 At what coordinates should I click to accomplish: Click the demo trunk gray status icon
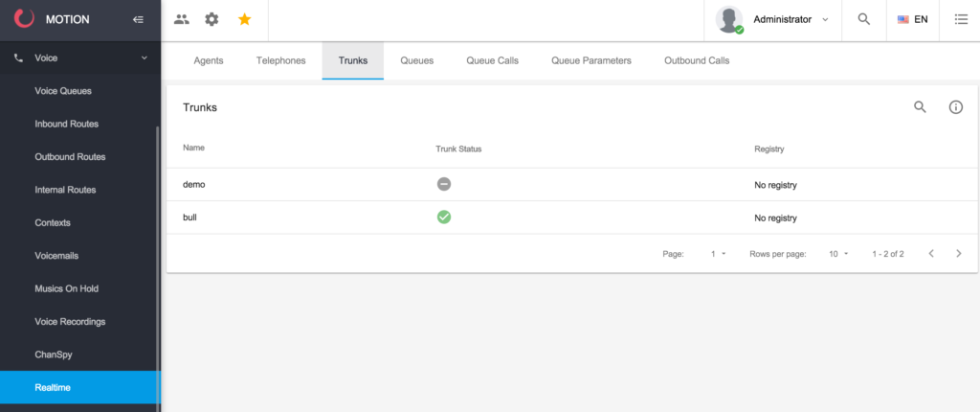click(x=444, y=184)
